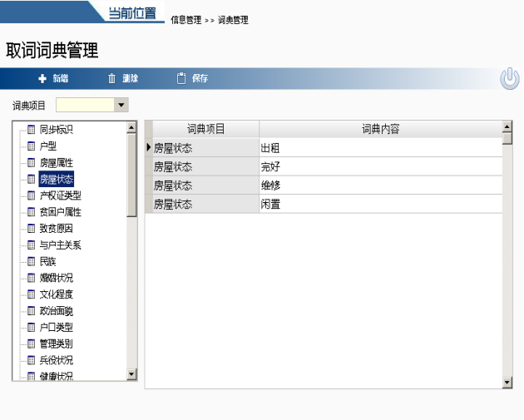Click the icon beside 婚姻状况
This screenshot has width=524, height=420.
[x=31, y=278]
